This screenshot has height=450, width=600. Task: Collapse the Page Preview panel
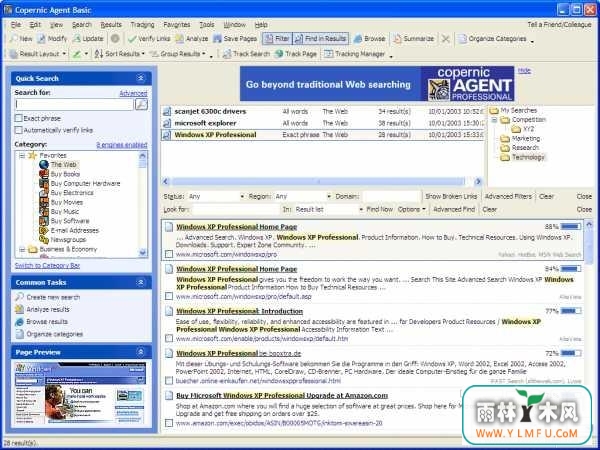pyautogui.click(x=140, y=352)
